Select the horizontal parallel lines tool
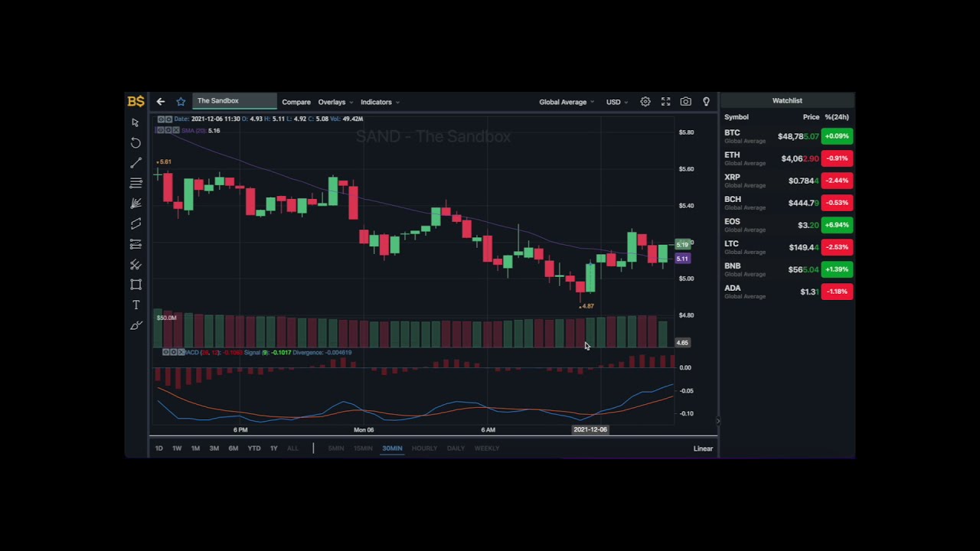The width and height of the screenshot is (980, 551). pyautogui.click(x=136, y=183)
